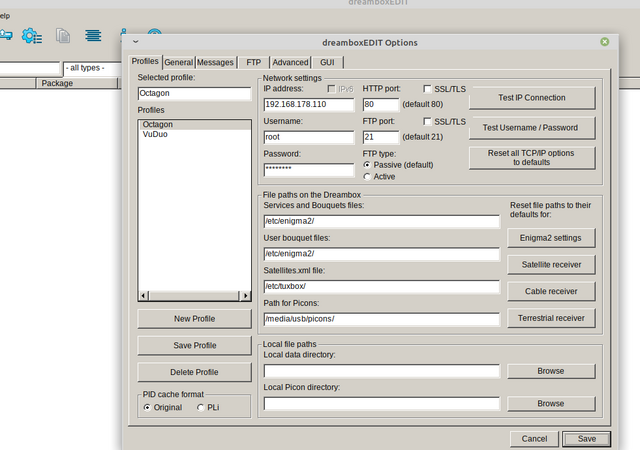Click the Local Picon directory field
Screen dimensions: 640x450
381,403
